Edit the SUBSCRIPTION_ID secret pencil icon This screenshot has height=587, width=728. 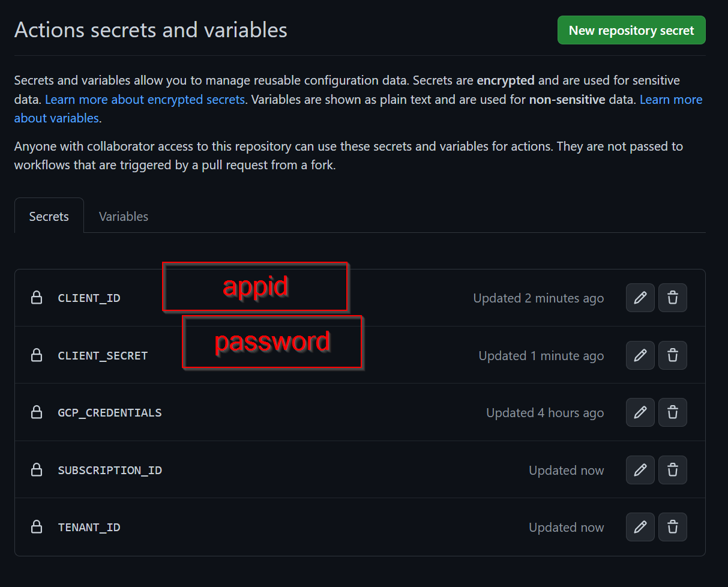click(x=640, y=470)
